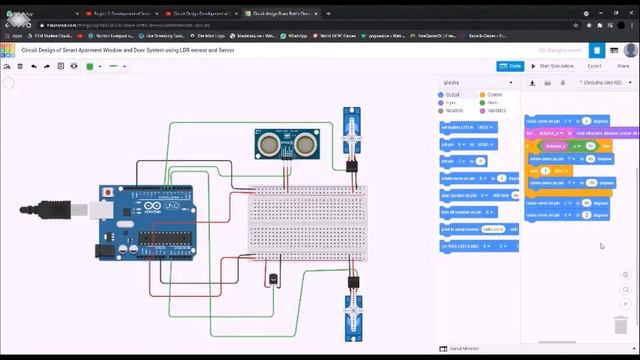Image resolution: width=640 pixels, height=360 pixels.
Task: Open a new browser tab
Action: tap(329, 13)
